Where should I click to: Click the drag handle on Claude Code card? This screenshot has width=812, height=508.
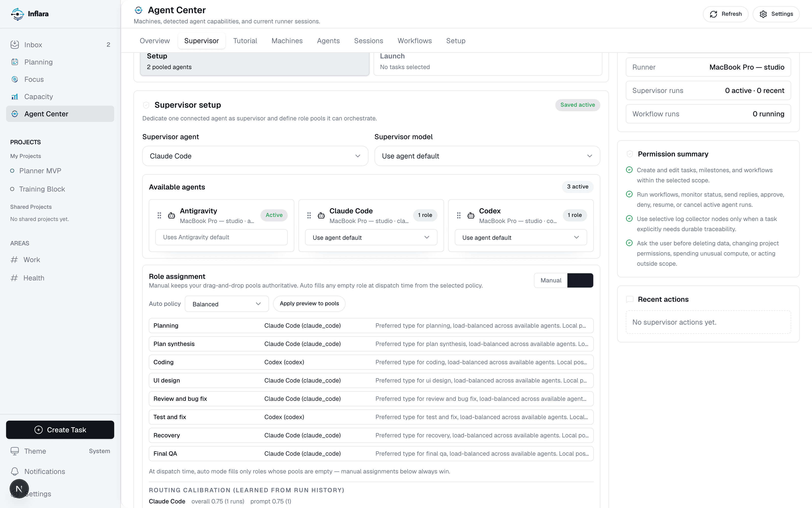[309, 215]
